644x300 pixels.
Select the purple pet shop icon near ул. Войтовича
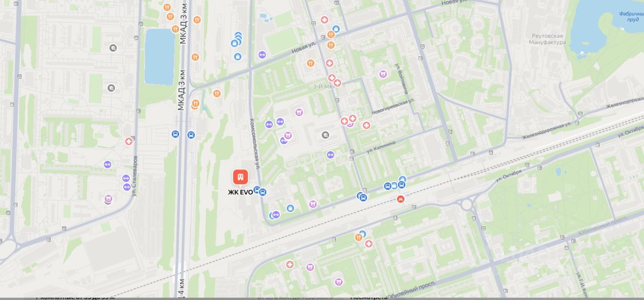coord(383,74)
